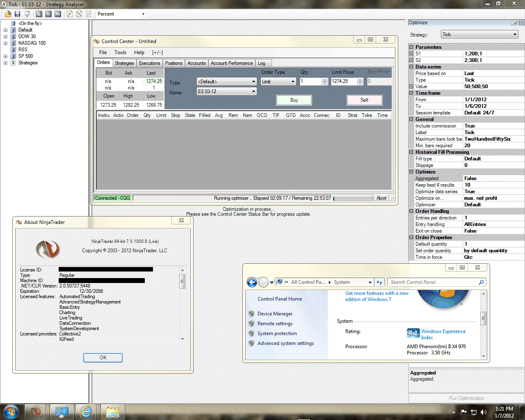Viewport: 525px width, 420px height.
Task: Close the Optimize panel with its X icon
Action: (521, 23)
